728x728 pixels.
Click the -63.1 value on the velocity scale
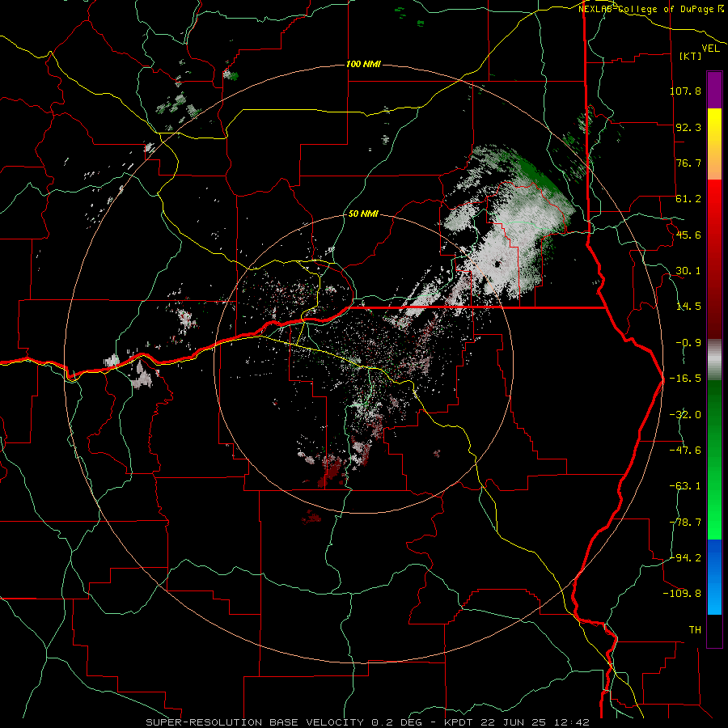685,486
